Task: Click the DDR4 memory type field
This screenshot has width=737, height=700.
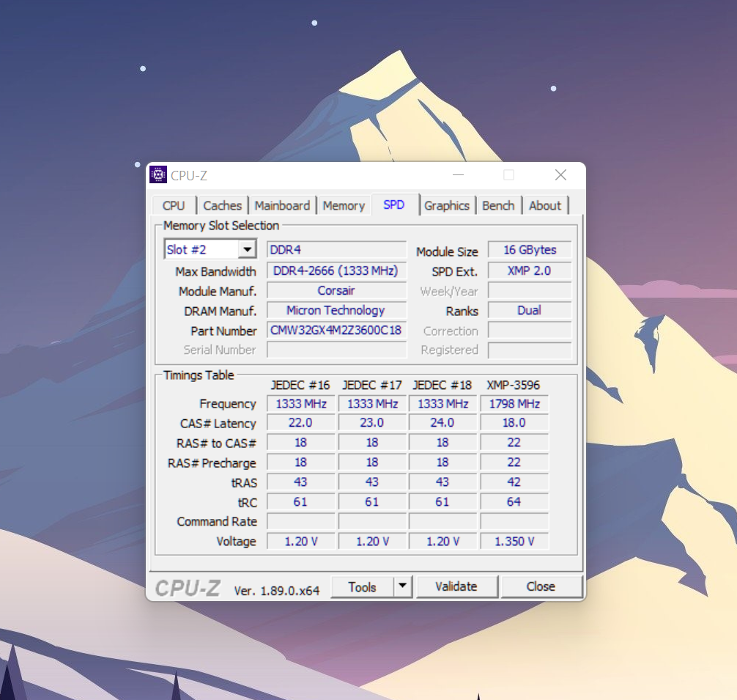Action: pos(336,250)
